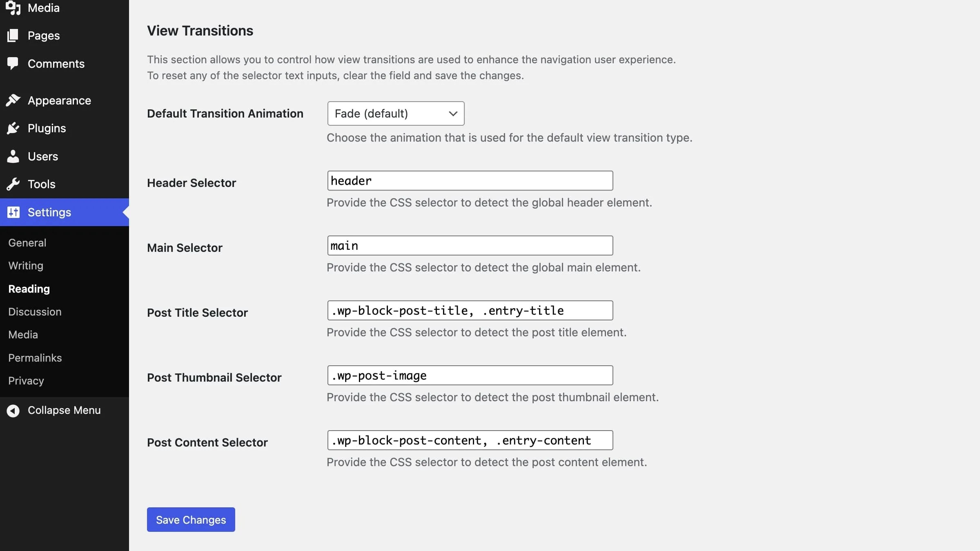Open Permalinks settings submenu item

[x=35, y=358]
